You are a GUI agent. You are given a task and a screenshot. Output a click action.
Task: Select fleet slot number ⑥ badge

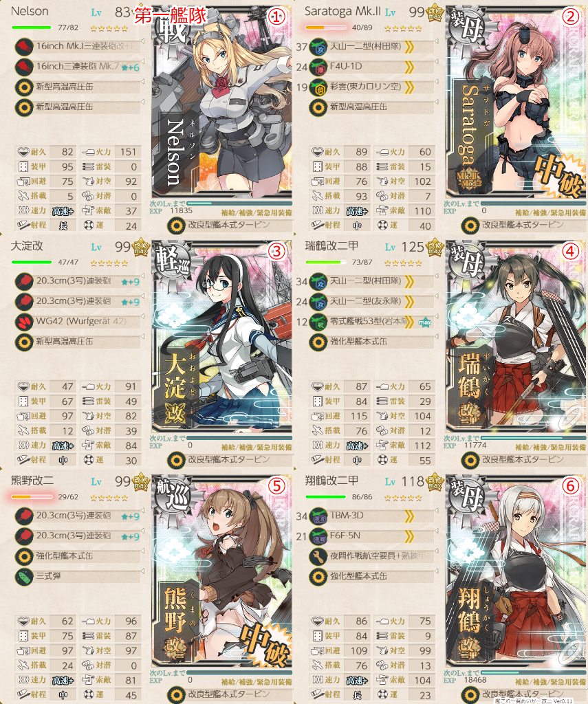571,486
